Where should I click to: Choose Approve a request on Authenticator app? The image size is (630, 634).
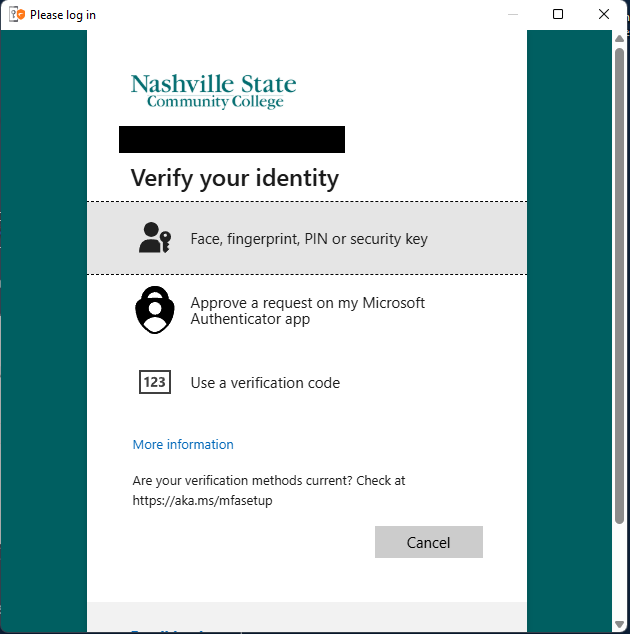click(307, 311)
